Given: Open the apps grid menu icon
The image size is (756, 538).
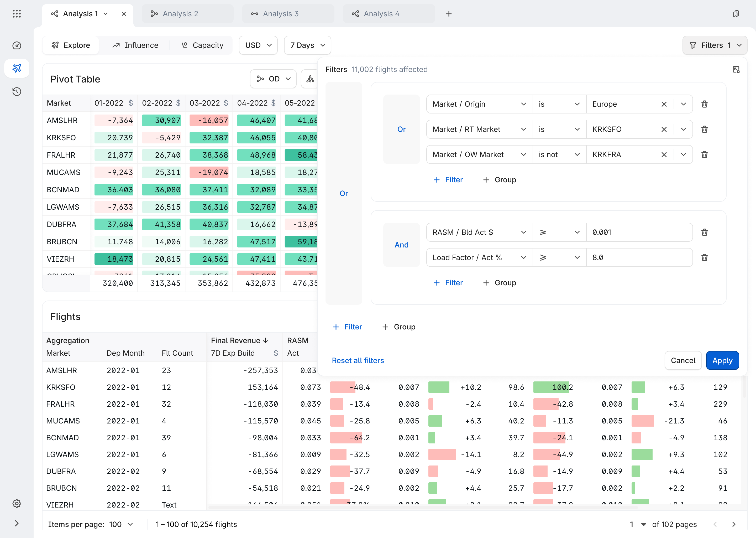Looking at the screenshot, I should click(17, 14).
